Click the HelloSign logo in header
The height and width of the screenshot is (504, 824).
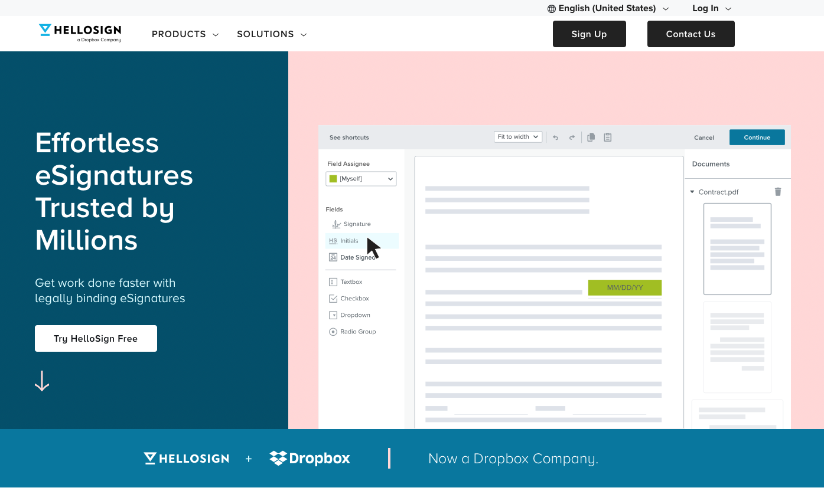click(x=80, y=33)
